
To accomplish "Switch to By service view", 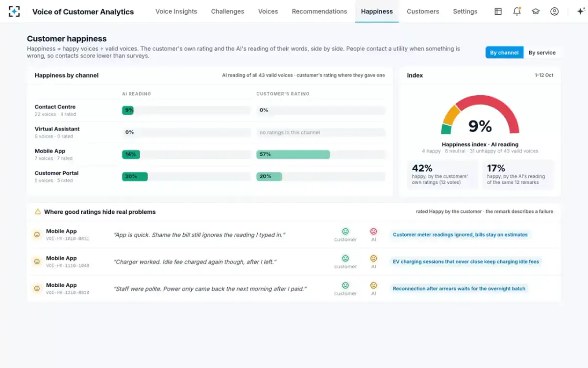I will tap(542, 53).
